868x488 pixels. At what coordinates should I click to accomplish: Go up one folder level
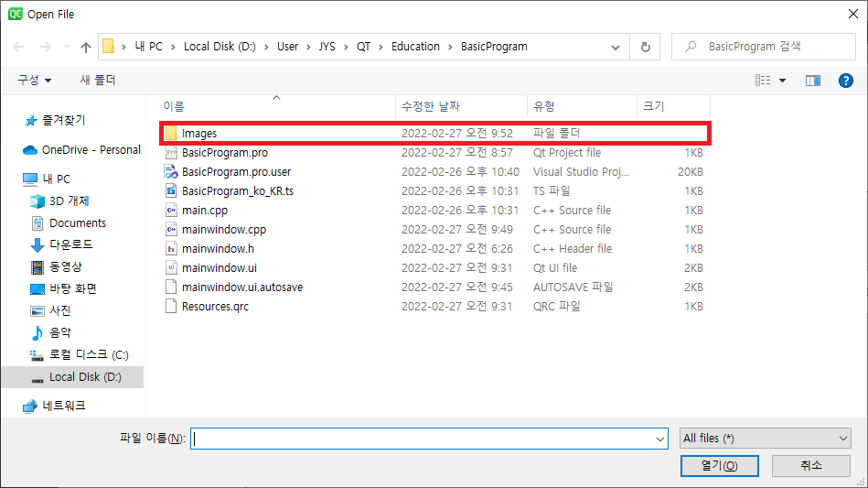pos(86,47)
